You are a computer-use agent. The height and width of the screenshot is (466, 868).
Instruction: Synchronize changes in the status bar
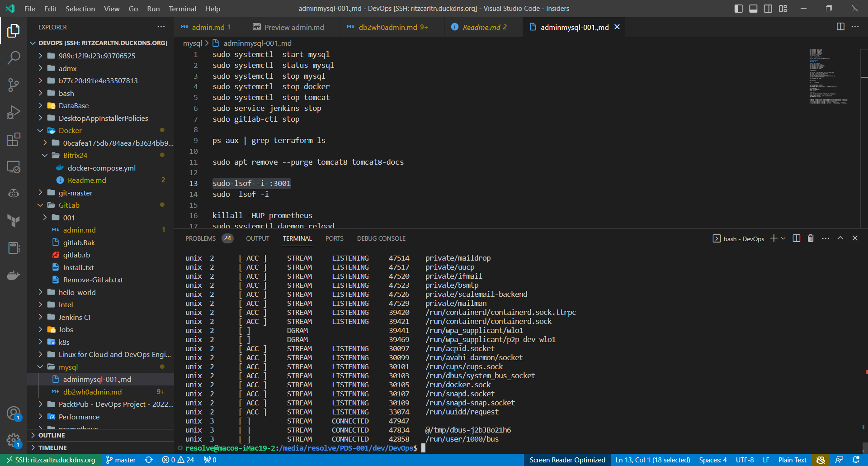[x=149, y=460]
